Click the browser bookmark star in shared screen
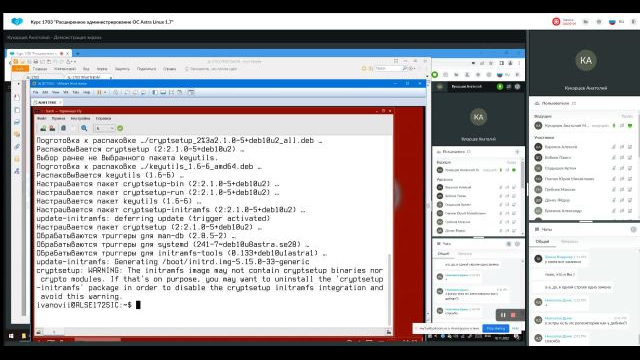The image size is (640, 360). coord(491,63)
